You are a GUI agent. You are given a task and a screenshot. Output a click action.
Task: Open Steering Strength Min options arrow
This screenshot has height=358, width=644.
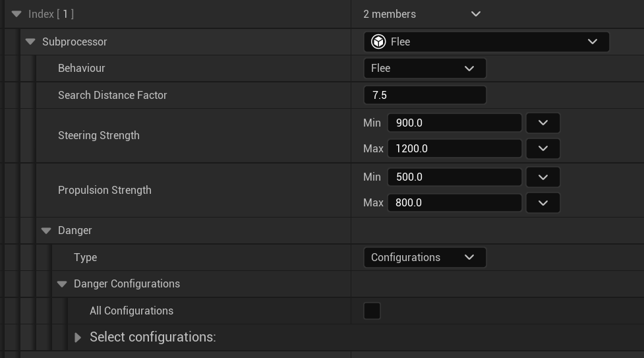542,123
